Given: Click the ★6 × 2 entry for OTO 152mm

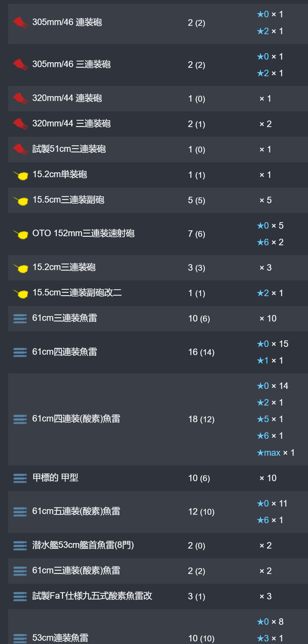Looking at the screenshot, I should (x=270, y=242).
